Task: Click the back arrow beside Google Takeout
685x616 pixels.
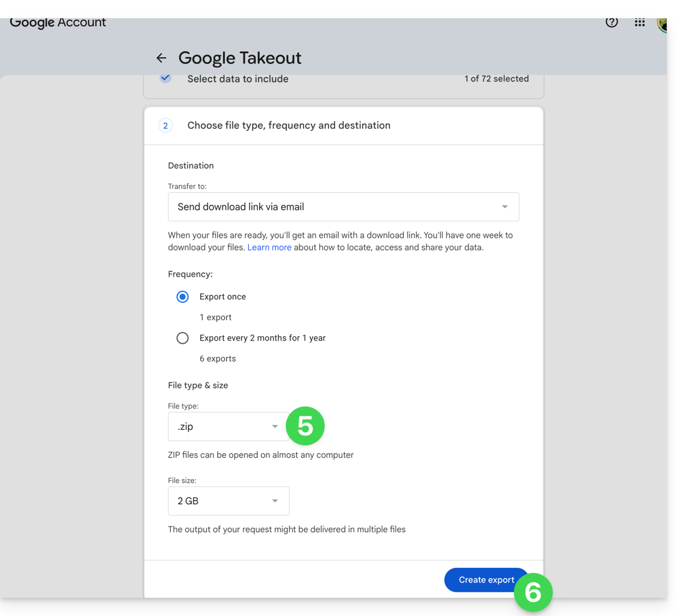Action: tap(161, 58)
